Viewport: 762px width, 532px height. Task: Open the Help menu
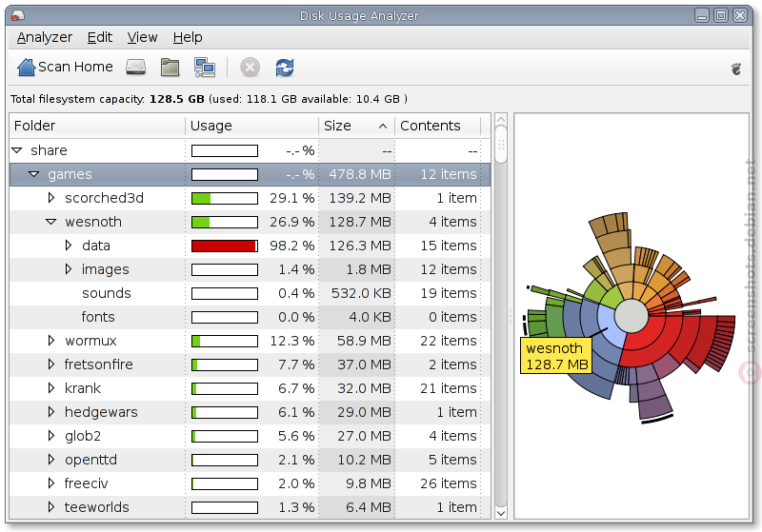tap(188, 37)
